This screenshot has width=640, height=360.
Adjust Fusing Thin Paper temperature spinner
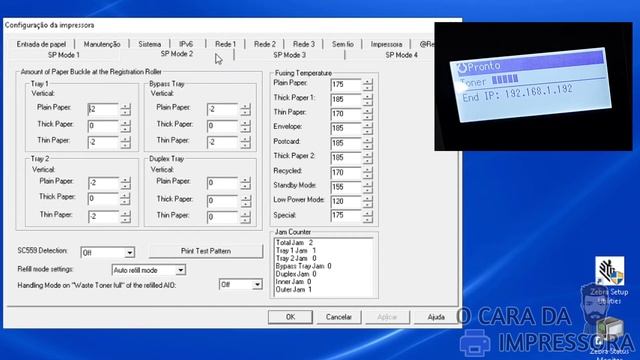point(367,114)
